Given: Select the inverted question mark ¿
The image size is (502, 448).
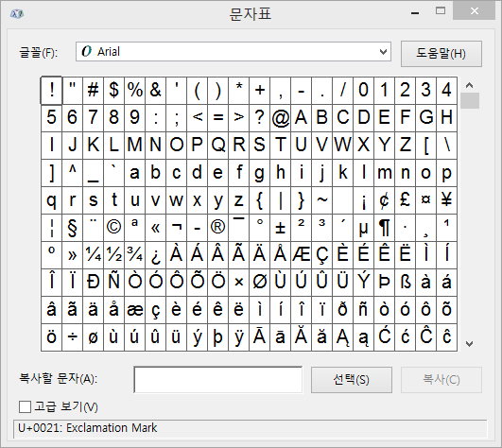Looking at the screenshot, I should 156,255.
